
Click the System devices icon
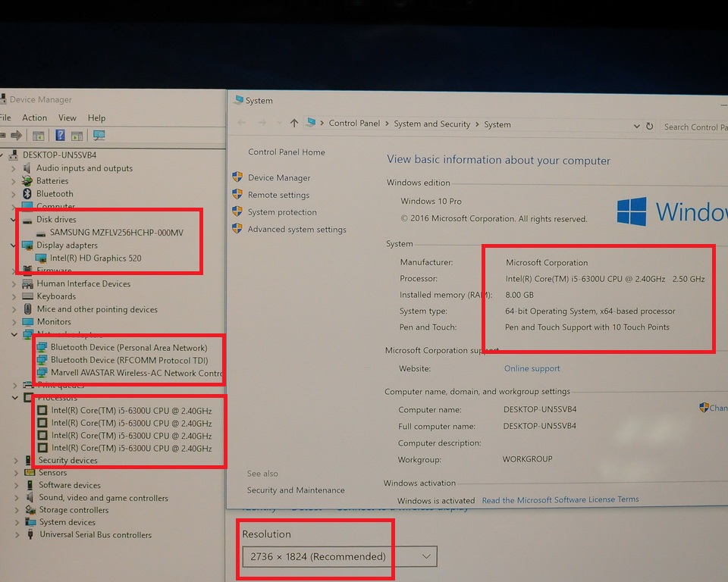click(x=30, y=522)
